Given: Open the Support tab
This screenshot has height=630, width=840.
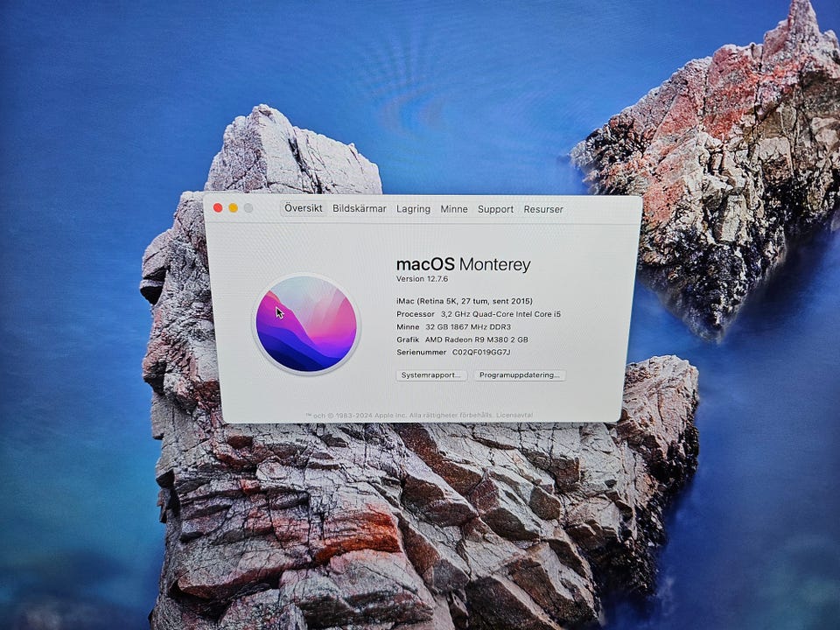Looking at the screenshot, I should coord(495,209).
